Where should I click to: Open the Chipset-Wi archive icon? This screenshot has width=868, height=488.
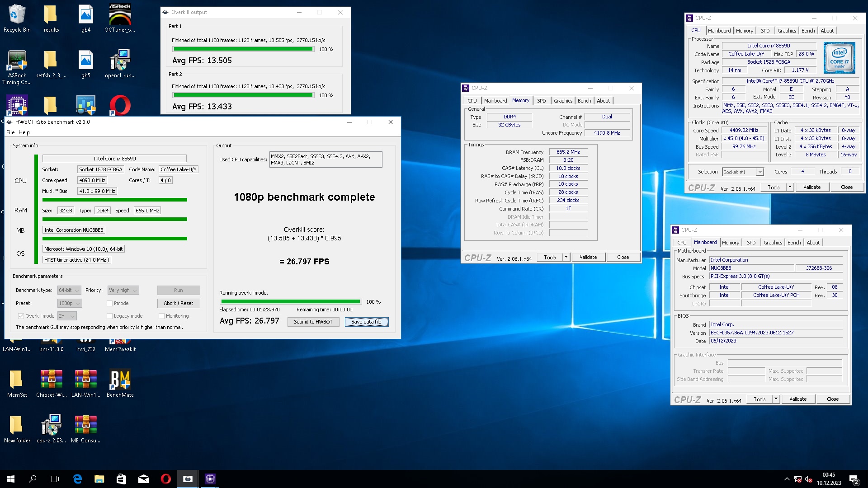(x=51, y=383)
